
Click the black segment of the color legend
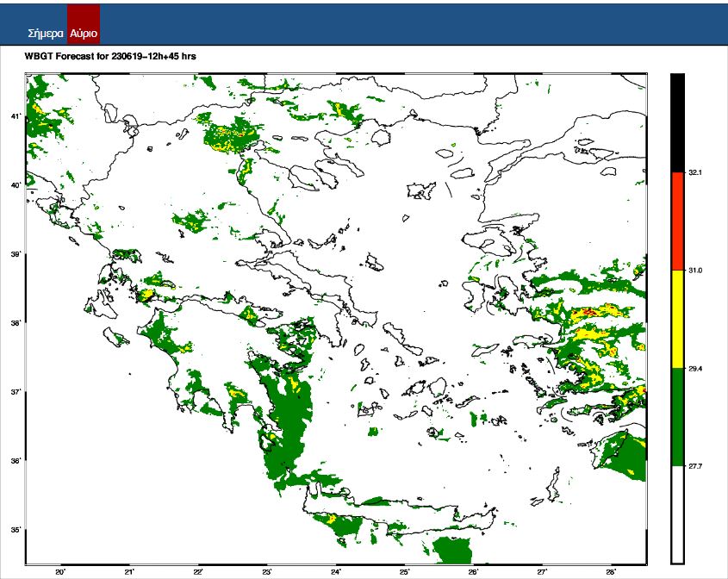tap(677, 122)
